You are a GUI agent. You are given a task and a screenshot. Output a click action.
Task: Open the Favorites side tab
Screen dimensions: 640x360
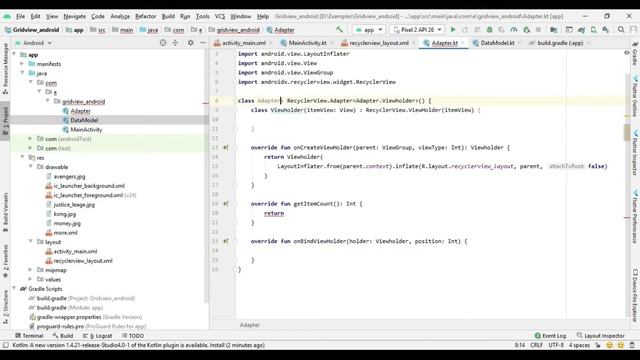(x=5, y=261)
